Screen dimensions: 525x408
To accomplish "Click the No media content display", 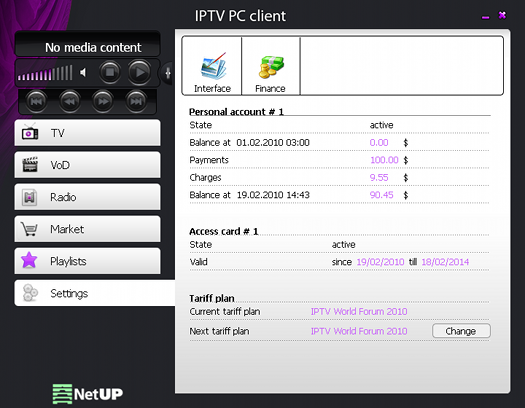I will [x=87, y=44].
